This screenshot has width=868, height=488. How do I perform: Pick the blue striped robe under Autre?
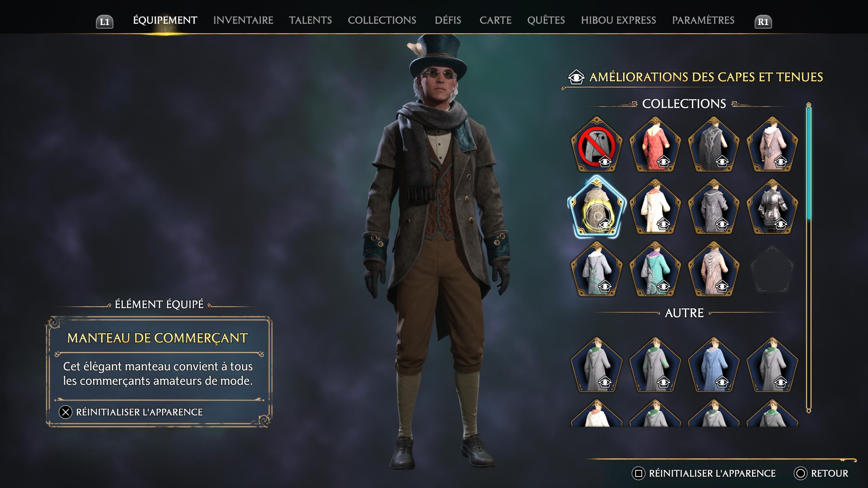713,365
